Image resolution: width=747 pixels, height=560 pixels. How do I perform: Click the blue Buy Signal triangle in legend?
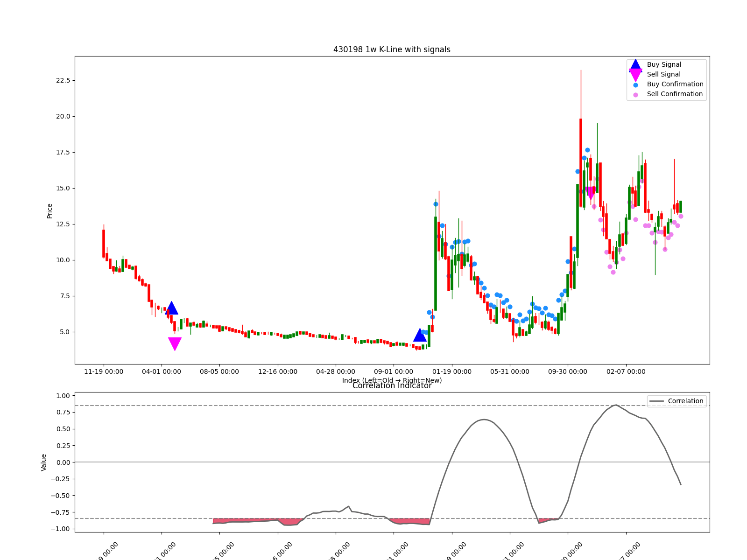click(635, 65)
